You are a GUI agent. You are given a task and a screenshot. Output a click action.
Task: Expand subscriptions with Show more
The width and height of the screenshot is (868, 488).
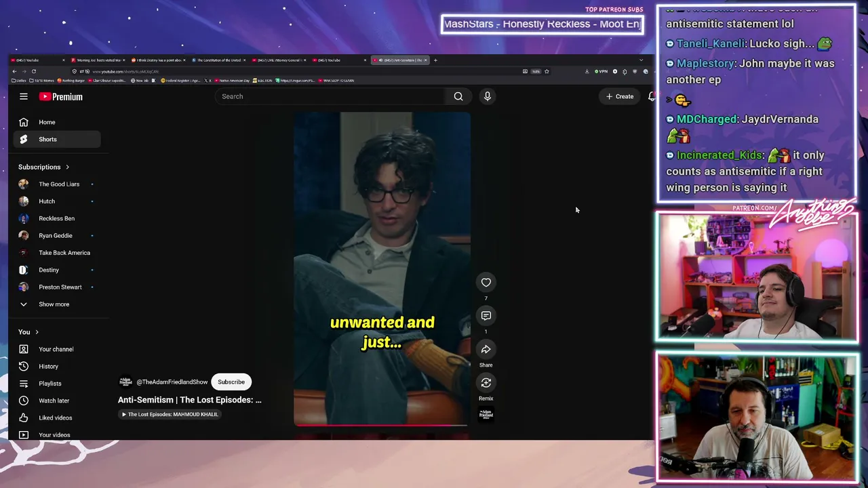54,304
